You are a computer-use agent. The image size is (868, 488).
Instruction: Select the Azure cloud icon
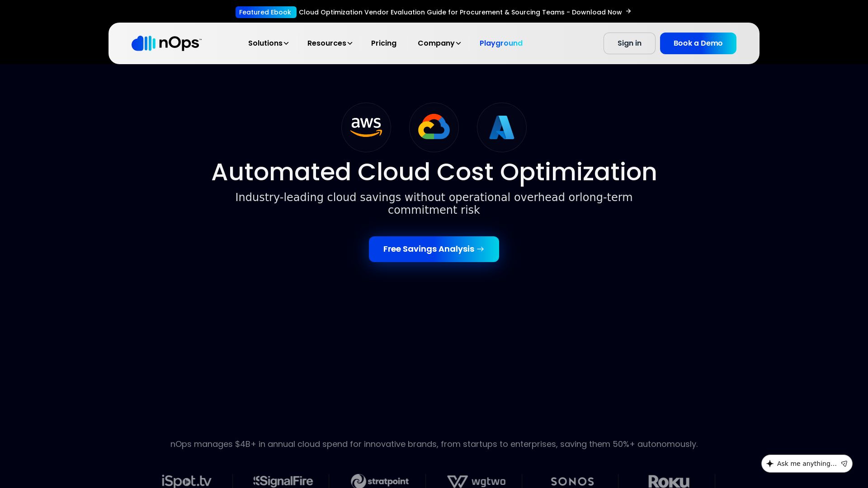tap(502, 127)
